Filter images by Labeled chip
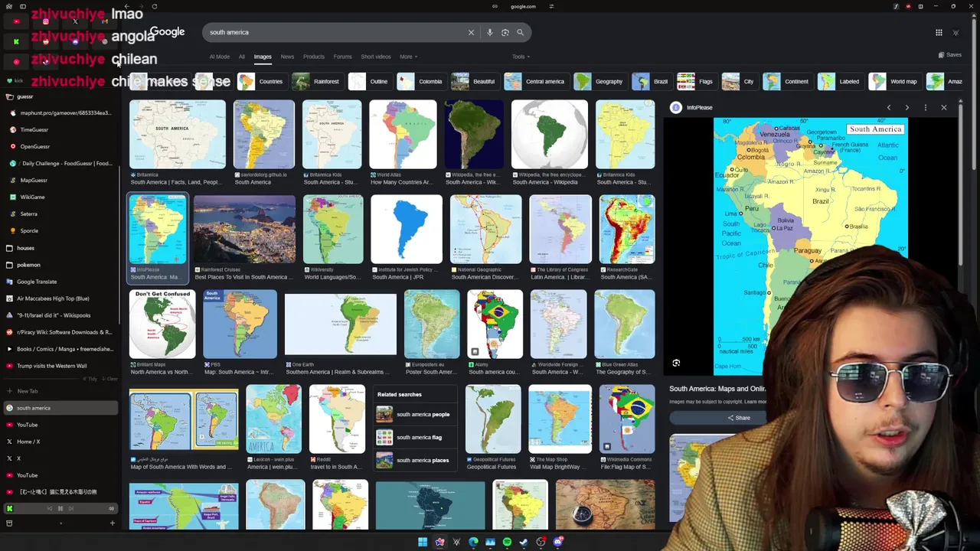This screenshot has width=980, height=551. point(840,81)
